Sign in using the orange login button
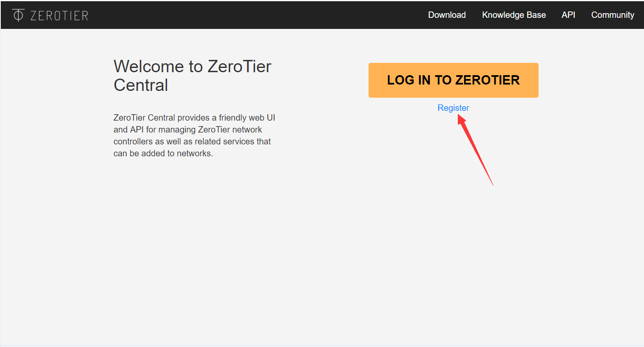Screen dimensions: 644x347 point(453,80)
